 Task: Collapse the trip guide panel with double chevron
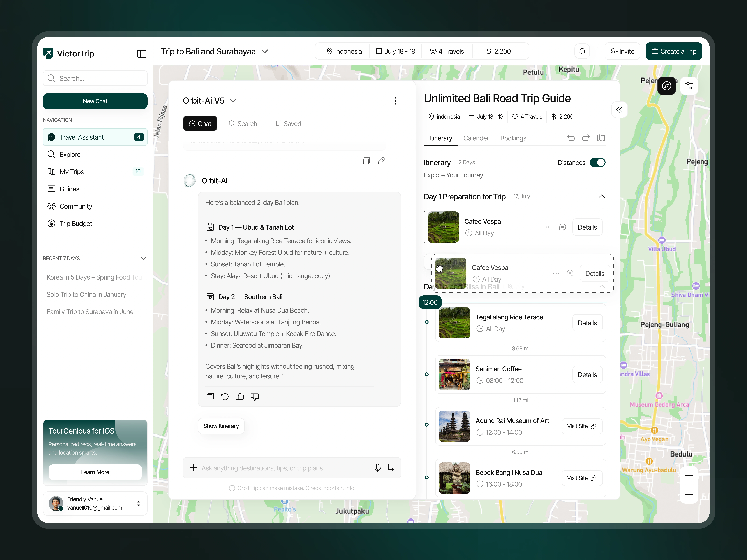pos(619,110)
